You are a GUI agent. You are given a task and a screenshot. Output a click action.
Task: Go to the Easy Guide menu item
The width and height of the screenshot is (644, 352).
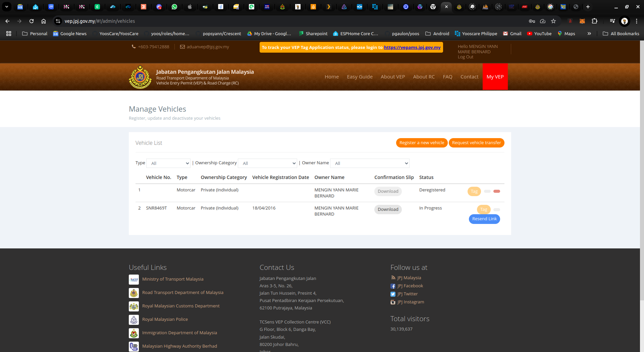click(360, 77)
